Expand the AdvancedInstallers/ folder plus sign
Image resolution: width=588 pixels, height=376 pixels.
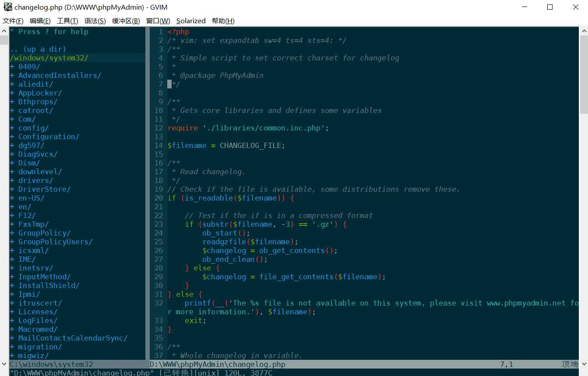(x=12, y=75)
